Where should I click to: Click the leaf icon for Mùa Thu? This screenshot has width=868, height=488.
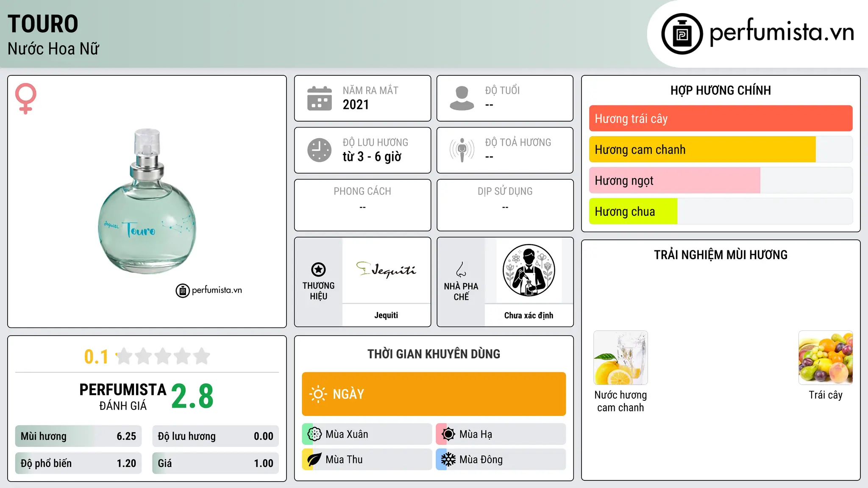point(314,460)
